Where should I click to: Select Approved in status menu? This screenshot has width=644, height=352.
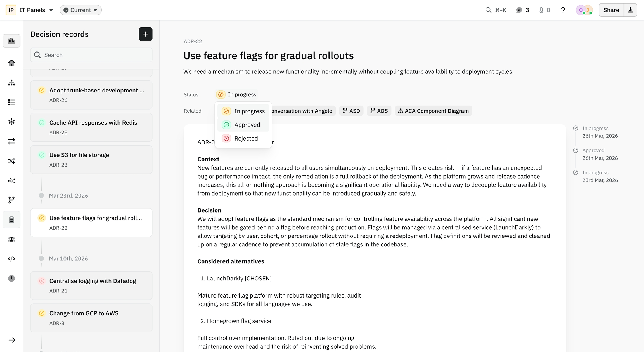tap(243, 125)
